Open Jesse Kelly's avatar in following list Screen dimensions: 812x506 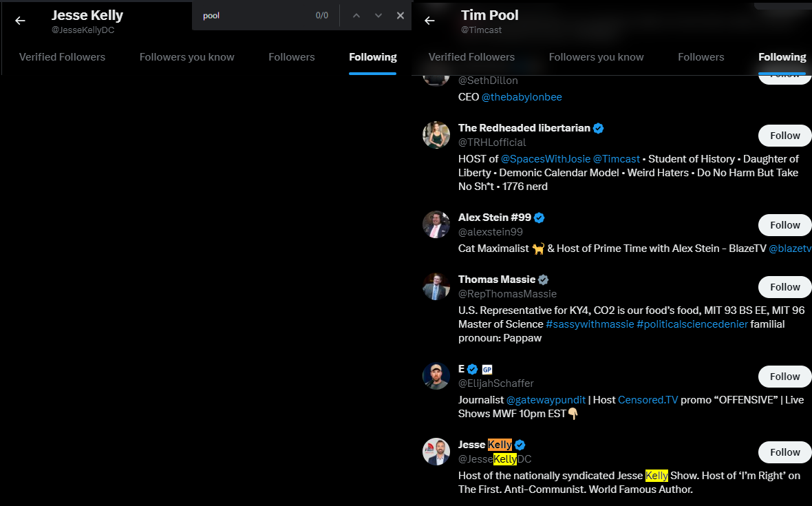click(436, 452)
